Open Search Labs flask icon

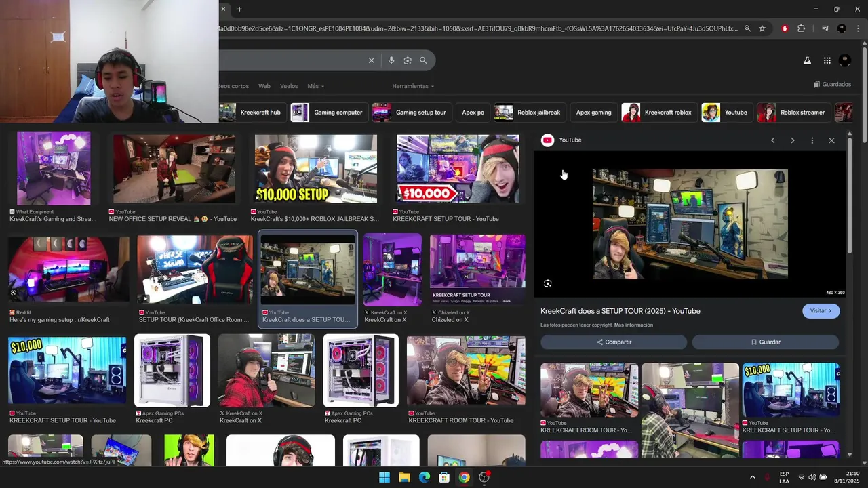(x=807, y=60)
